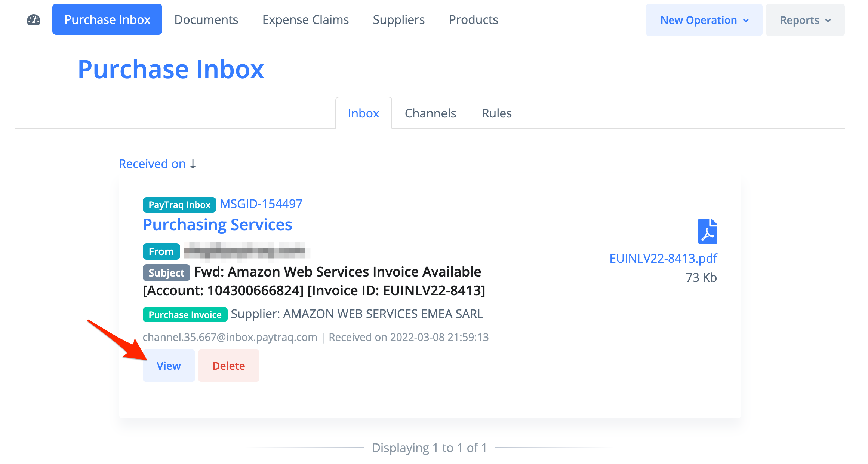Open the Products menu item
The image size is (868, 464).
[473, 19]
